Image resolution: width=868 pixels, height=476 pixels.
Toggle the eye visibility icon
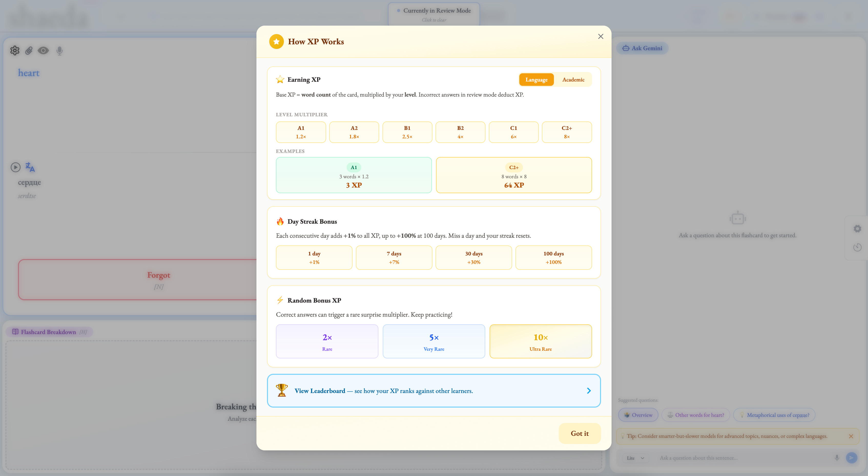[43, 50]
